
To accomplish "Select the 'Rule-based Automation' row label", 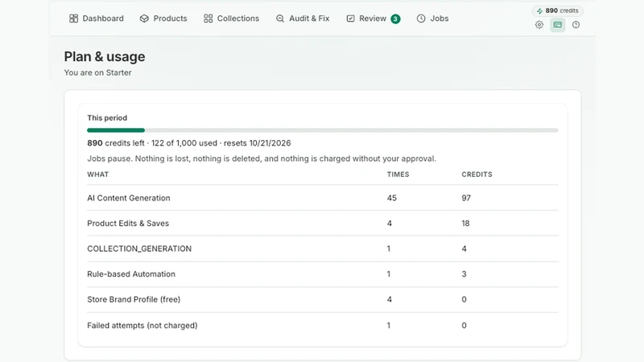I will tap(131, 274).
